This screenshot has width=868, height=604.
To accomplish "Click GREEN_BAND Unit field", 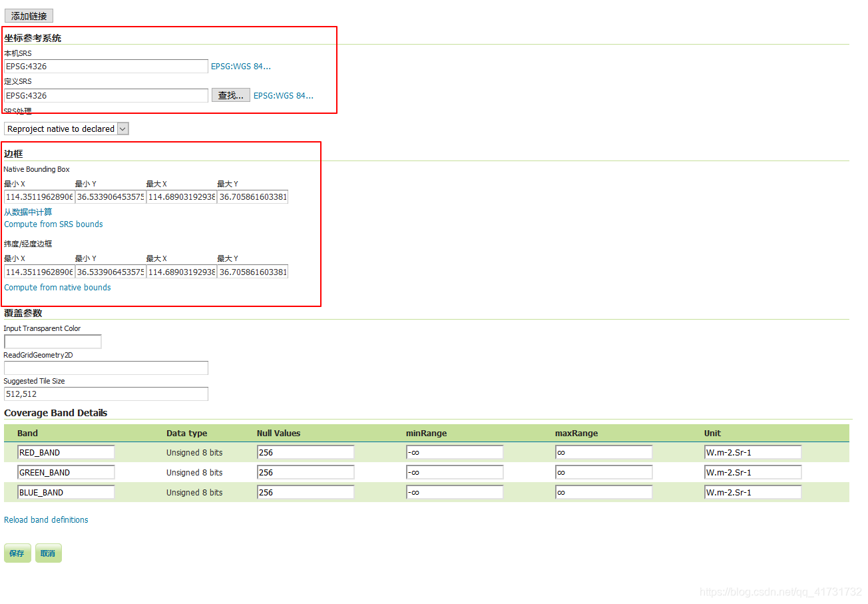I will click(753, 473).
